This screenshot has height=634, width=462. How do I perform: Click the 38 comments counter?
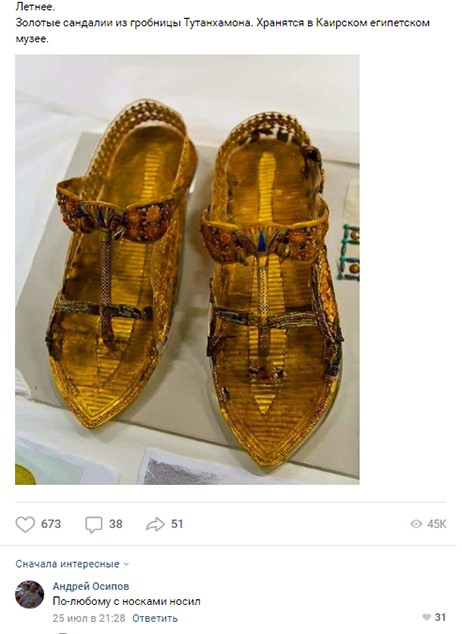(x=116, y=524)
